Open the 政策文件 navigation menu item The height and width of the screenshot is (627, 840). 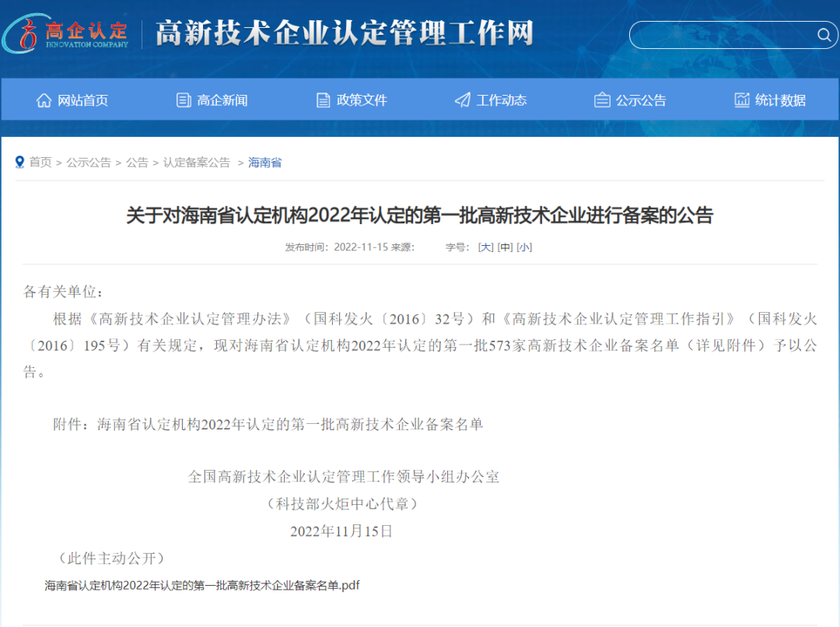(x=362, y=100)
